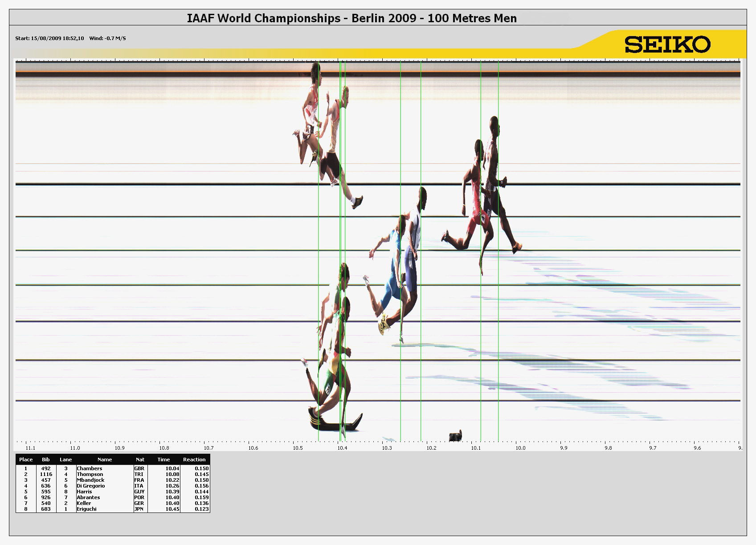Click Eriguchi's 10.45 time cell
Viewport: 756px width, 545px height.
(172, 509)
